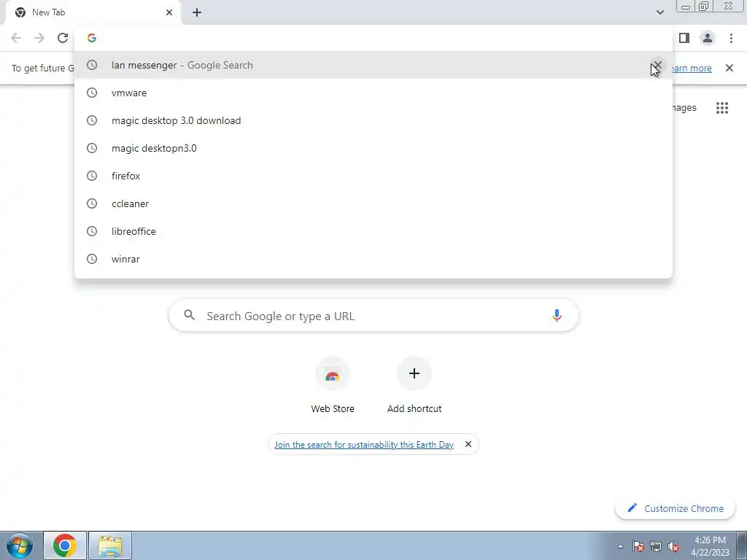Open the taskbar clock and date
This screenshot has height=560, width=747.
point(711,546)
